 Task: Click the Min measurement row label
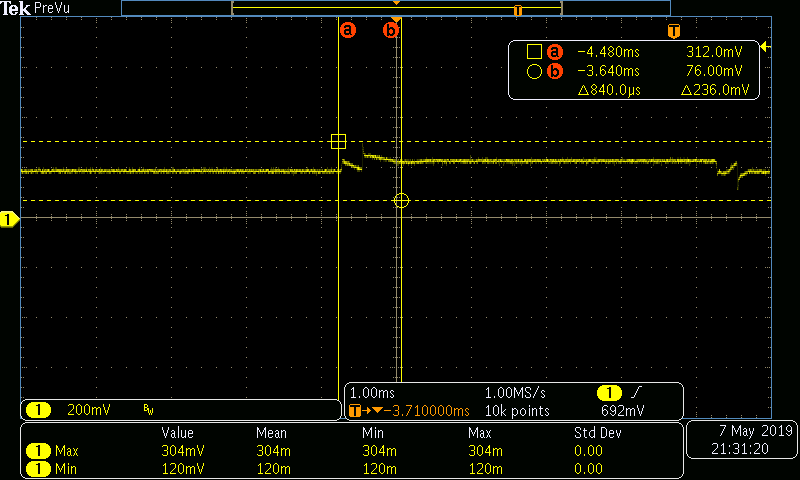[x=66, y=469]
